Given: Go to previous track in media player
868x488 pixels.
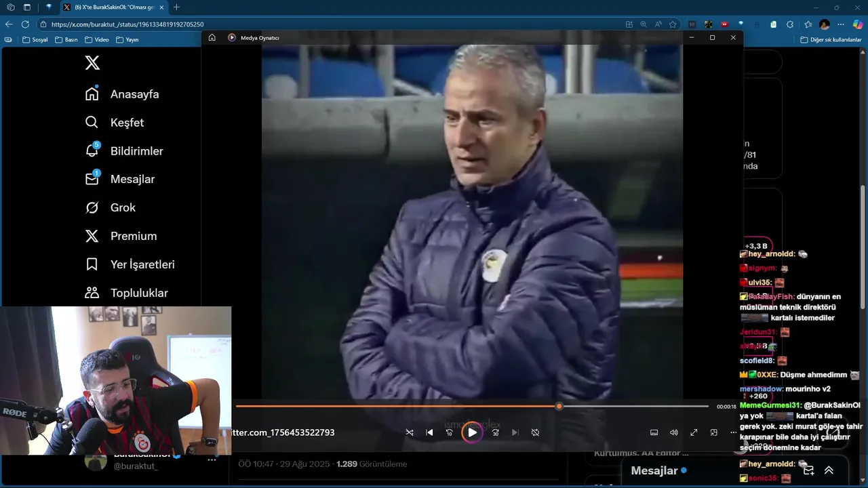Looking at the screenshot, I should 429,432.
